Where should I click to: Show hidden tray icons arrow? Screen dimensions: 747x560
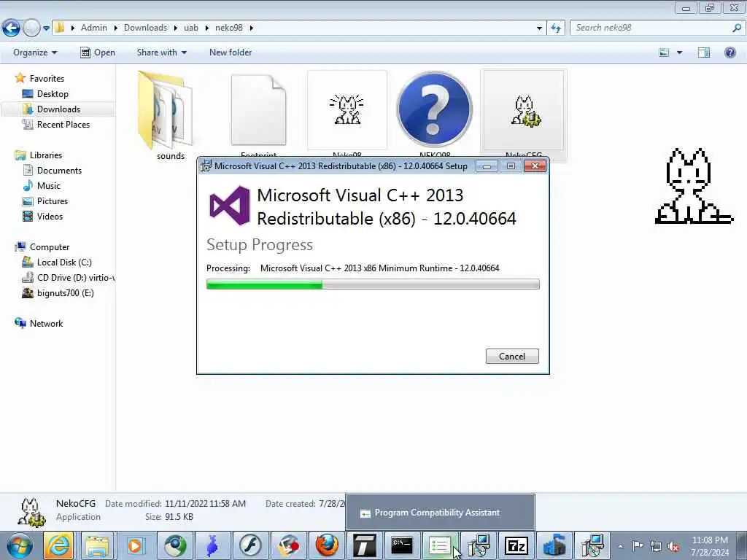click(620, 546)
